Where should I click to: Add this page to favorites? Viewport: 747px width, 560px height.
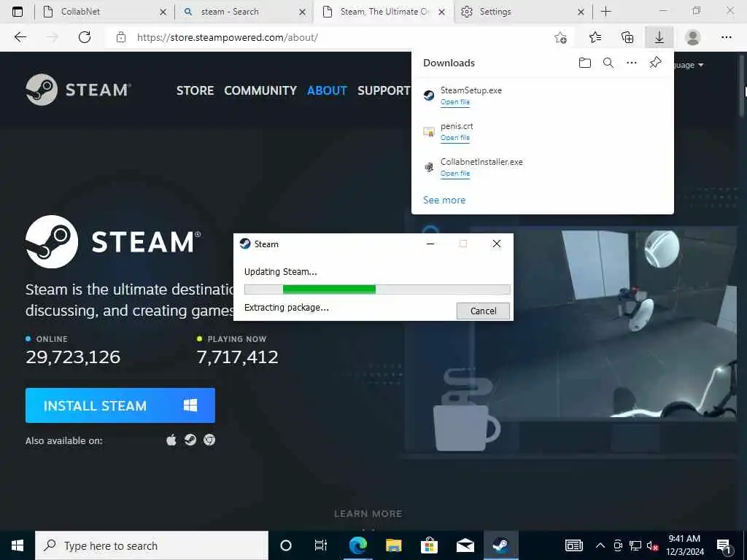point(561,38)
